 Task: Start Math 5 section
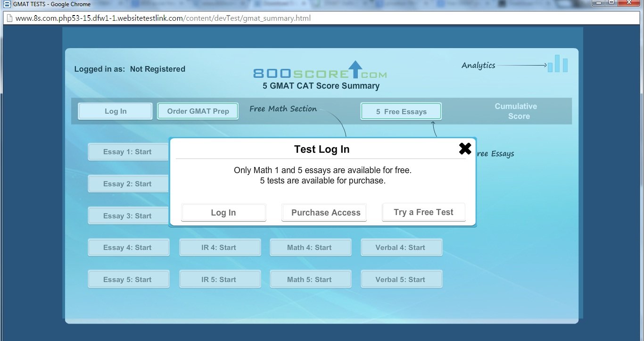click(x=310, y=280)
